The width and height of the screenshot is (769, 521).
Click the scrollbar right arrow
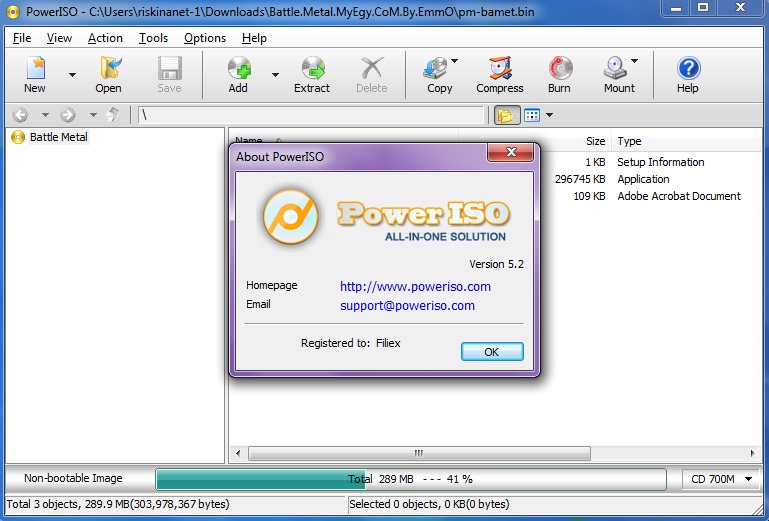click(752, 453)
